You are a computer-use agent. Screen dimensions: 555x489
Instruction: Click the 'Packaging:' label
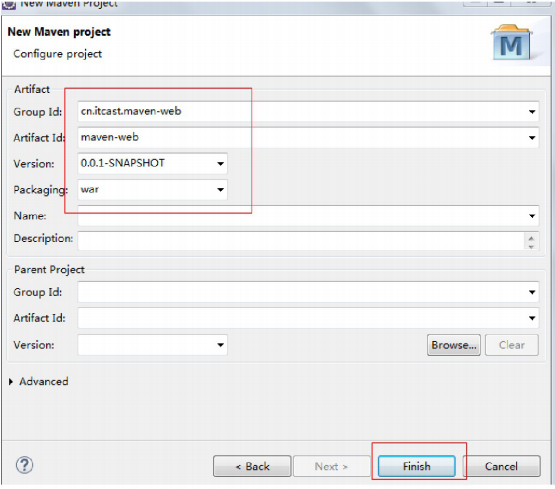[x=40, y=190]
